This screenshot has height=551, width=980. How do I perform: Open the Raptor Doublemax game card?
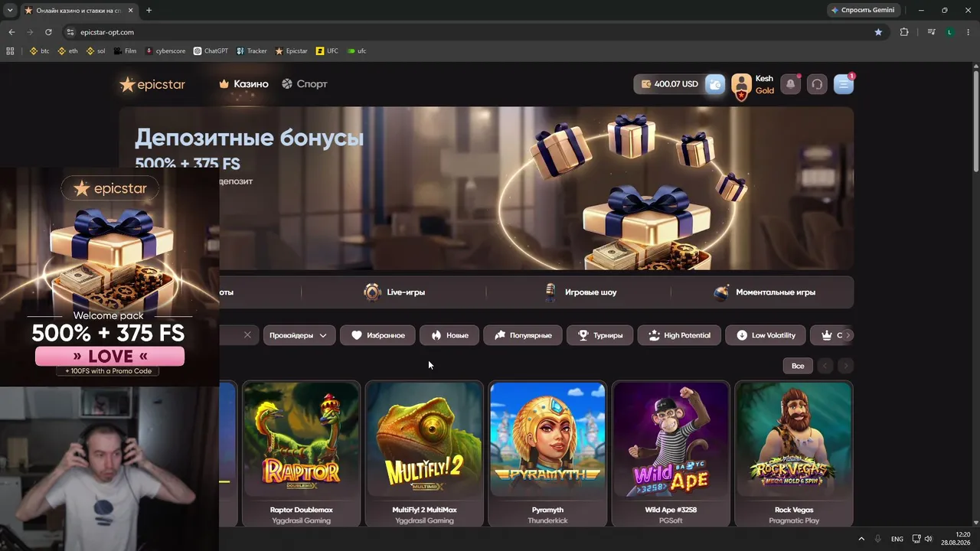point(302,454)
